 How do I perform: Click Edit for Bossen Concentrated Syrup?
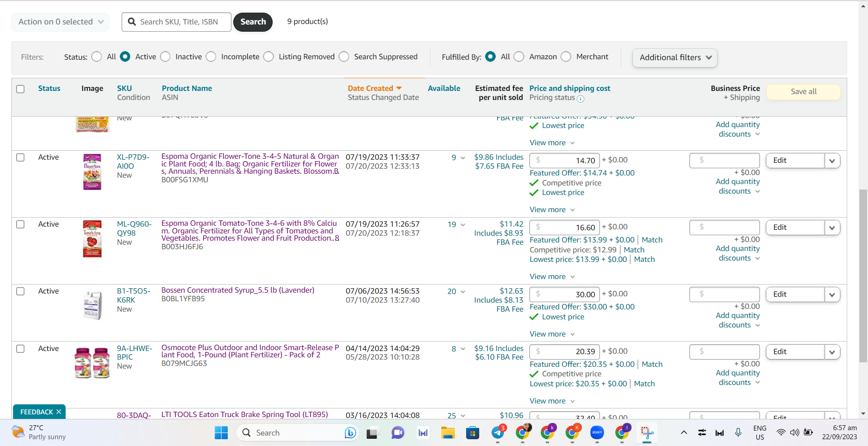coord(795,294)
